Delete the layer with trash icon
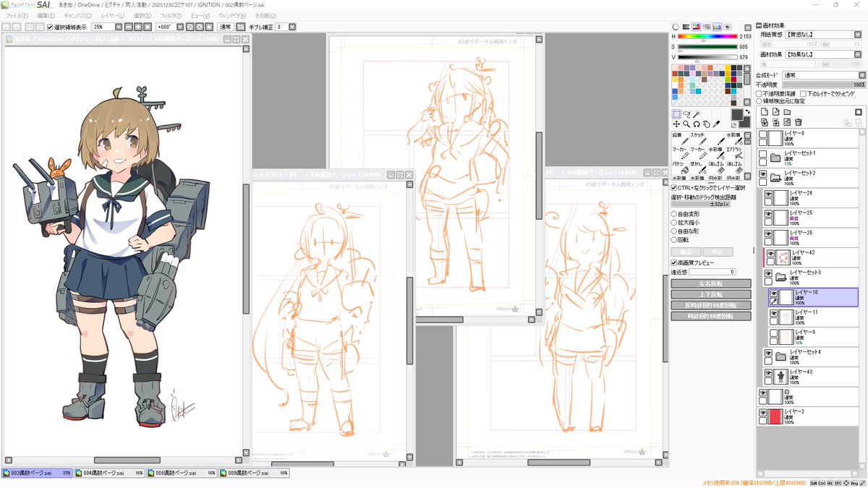Screen dimensions: 868x488 click(x=799, y=122)
